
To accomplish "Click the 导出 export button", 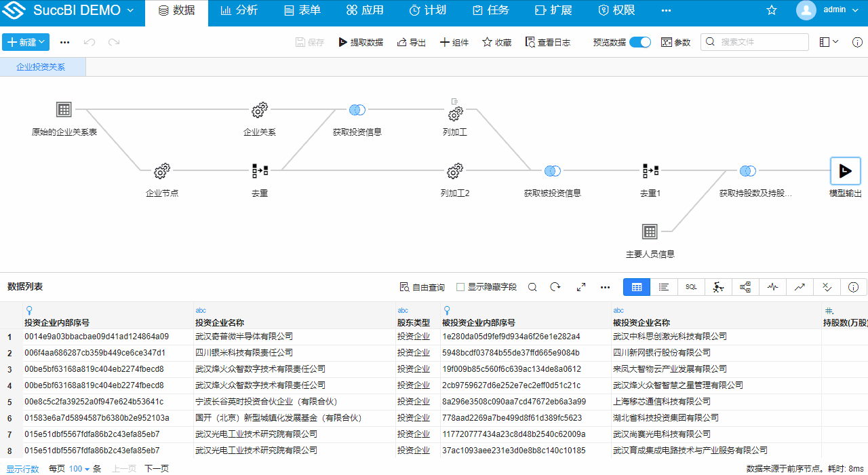I will click(x=411, y=41).
